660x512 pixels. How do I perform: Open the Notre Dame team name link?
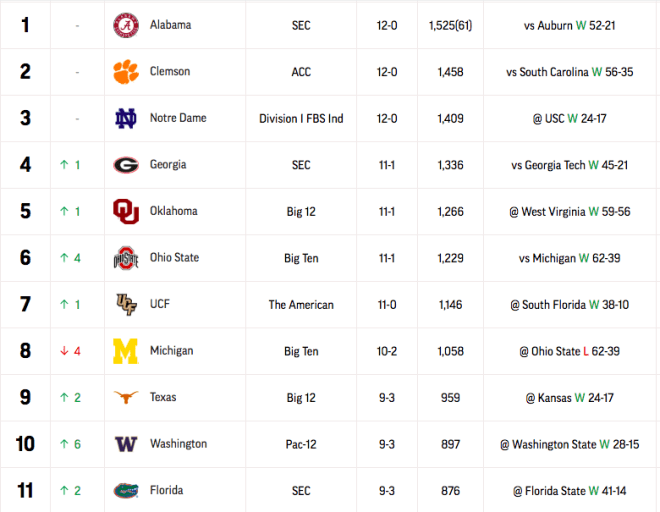(x=178, y=118)
